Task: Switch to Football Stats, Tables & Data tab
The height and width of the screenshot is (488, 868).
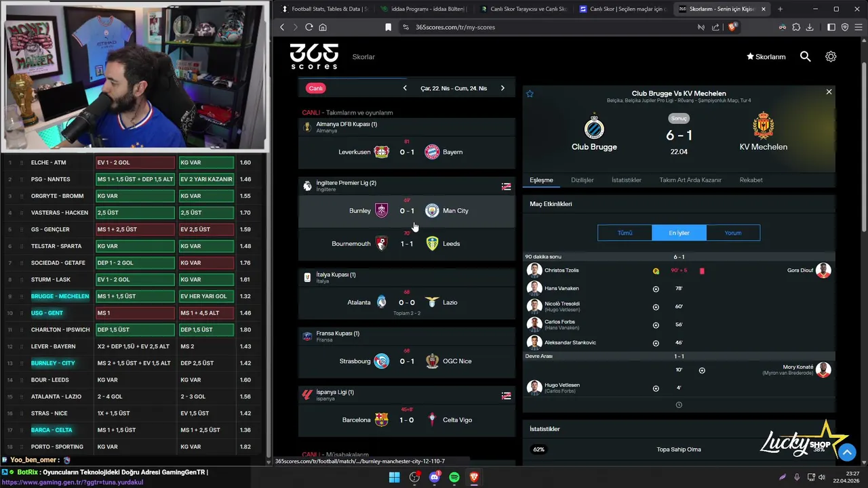Action: click(324, 9)
